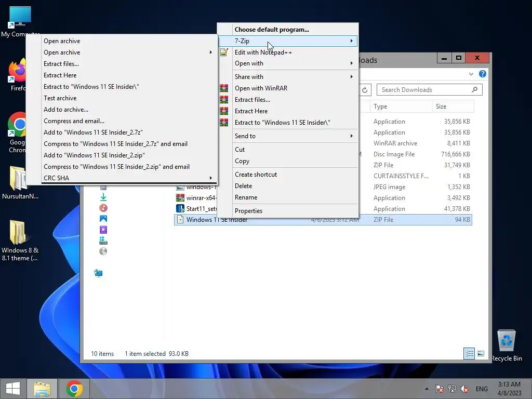Click the network status tray icon
This screenshot has width=532, height=399.
pyautogui.click(x=451, y=389)
